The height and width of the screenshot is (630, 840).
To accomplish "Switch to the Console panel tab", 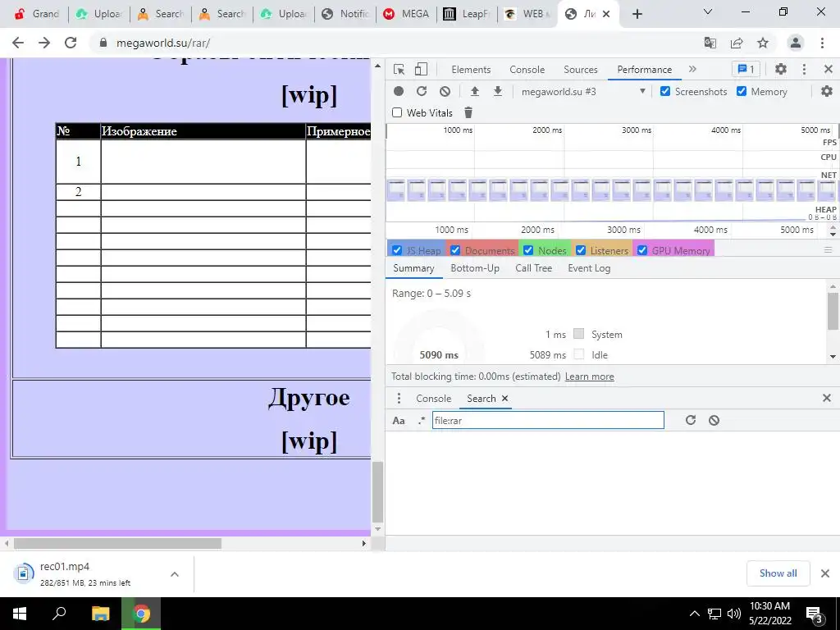I will (x=527, y=69).
